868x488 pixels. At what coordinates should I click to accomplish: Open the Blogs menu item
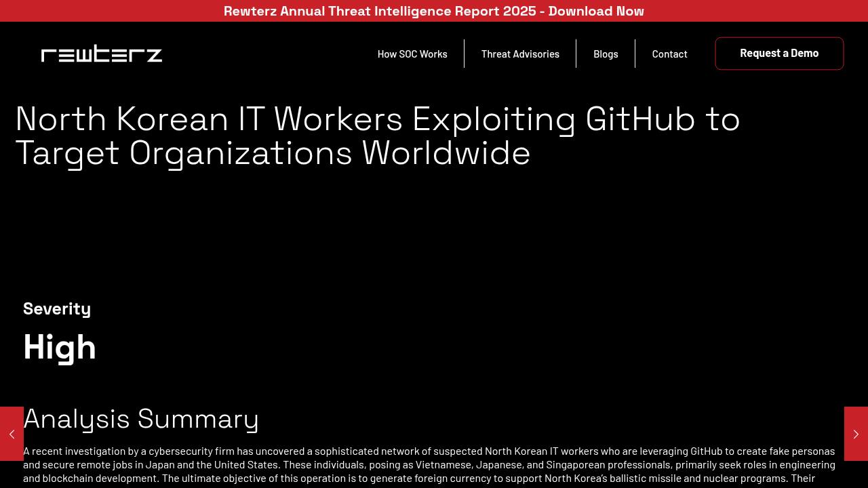tap(606, 54)
